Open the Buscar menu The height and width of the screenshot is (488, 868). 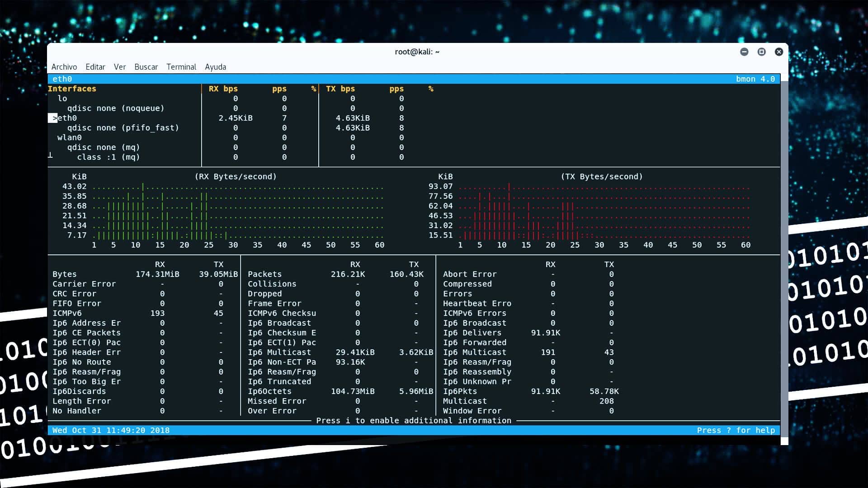(x=146, y=67)
